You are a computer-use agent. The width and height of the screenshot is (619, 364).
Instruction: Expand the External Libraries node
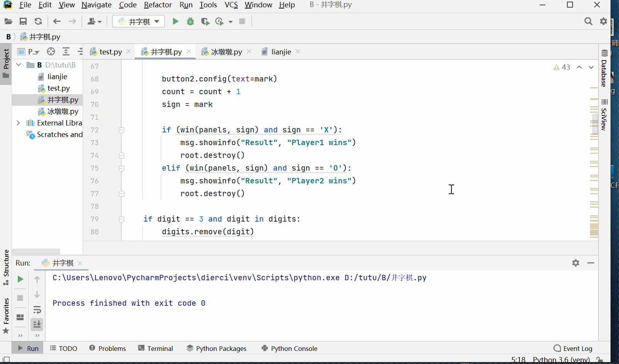tap(18, 123)
